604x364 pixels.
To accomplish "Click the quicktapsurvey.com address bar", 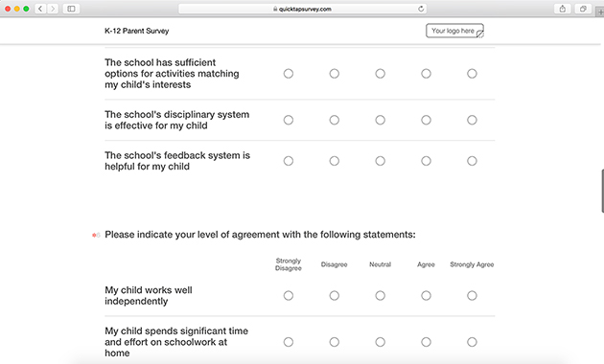I will (302, 9).
